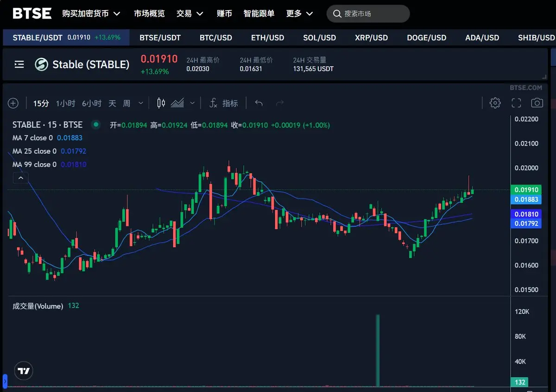Select the ADA/USD ticker tab
The height and width of the screenshot is (392, 556).
[x=482, y=37]
